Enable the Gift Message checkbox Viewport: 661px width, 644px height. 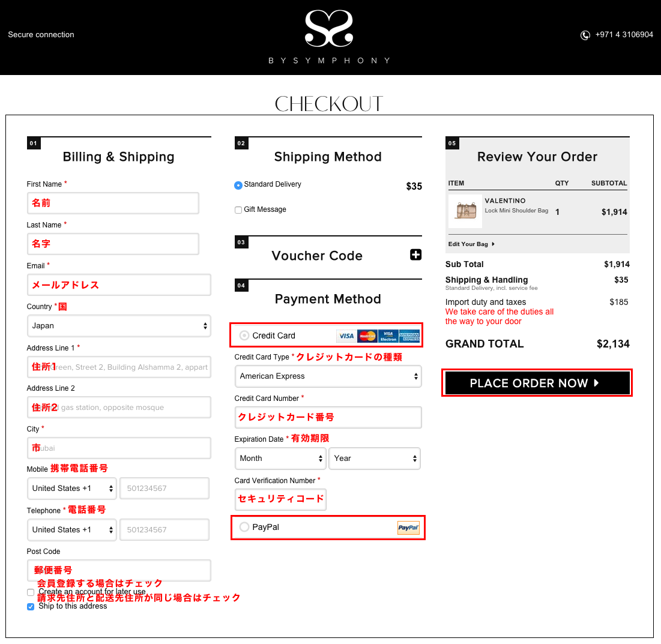tap(238, 210)
